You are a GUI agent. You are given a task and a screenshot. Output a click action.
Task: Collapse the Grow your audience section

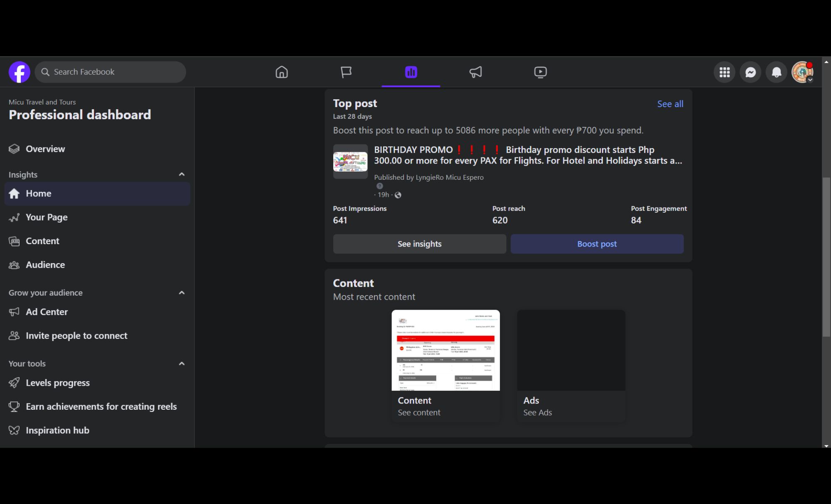182,293
